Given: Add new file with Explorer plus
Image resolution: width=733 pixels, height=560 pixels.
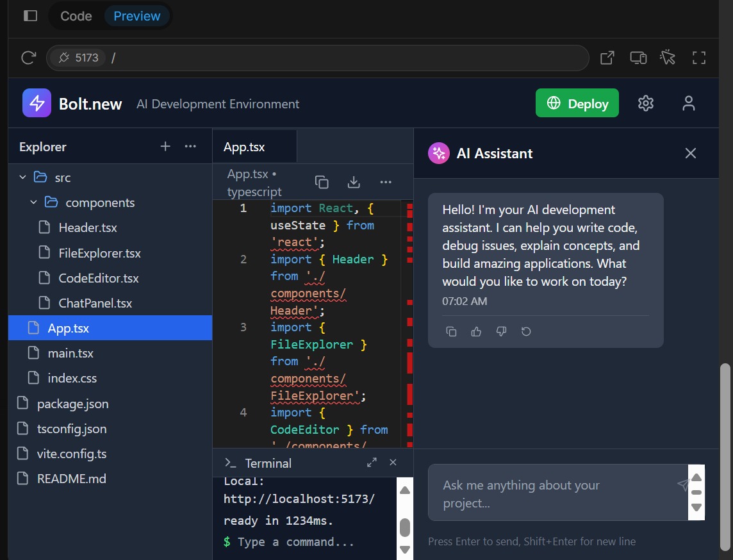Looking at the screenshot, I should (x=165, y=146).
